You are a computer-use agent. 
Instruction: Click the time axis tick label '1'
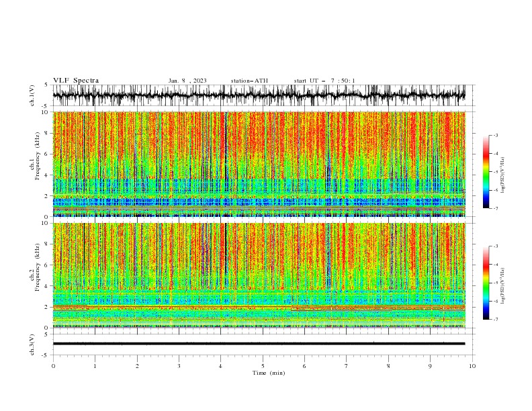95,366
